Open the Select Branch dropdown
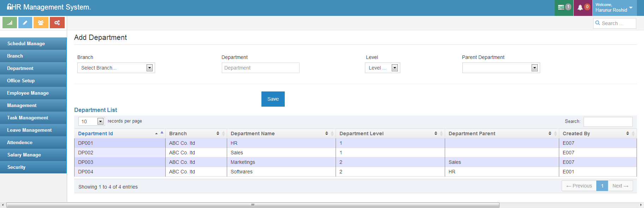The image size is (644, 208). [116, 68]
